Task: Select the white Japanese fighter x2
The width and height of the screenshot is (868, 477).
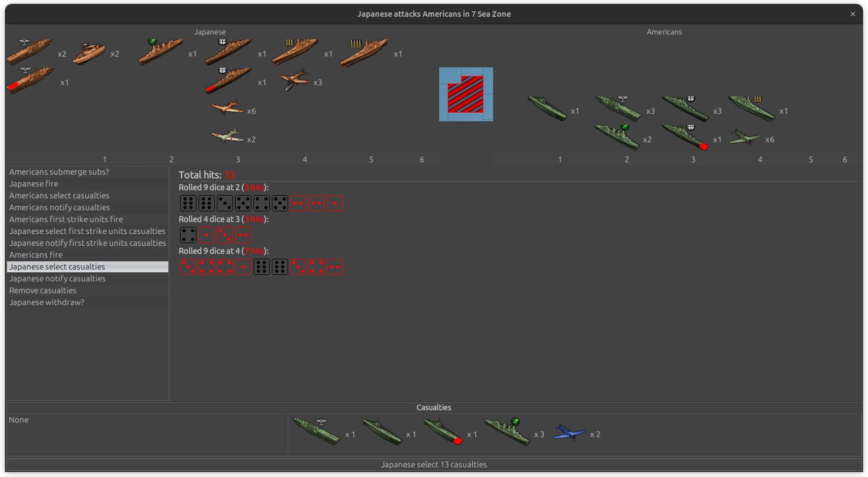Action: click(x=228, y=136)
